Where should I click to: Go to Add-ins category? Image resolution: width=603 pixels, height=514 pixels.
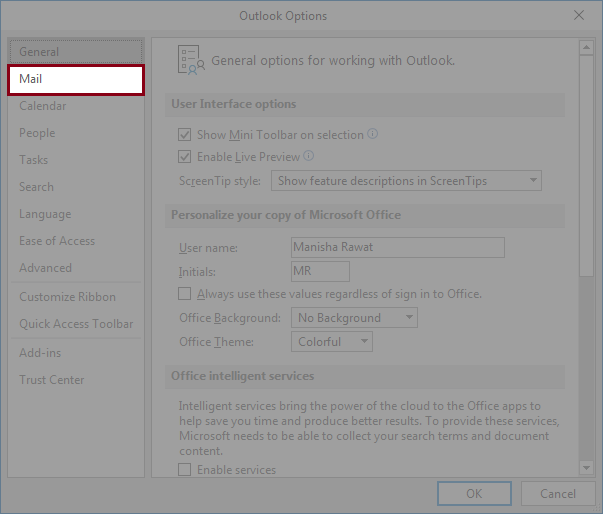[76, 353]
